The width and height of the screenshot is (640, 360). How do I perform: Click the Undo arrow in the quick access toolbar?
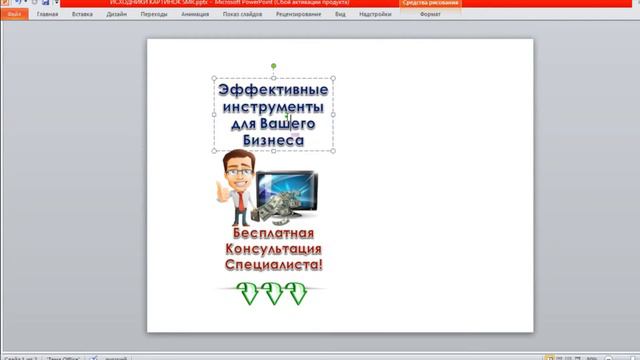18,2
